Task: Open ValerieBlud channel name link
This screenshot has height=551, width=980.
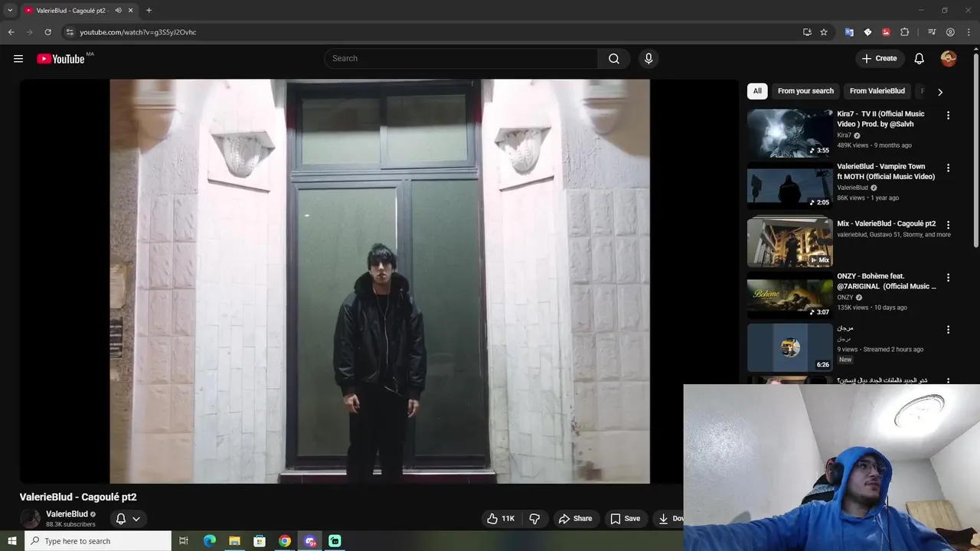Action: point(67,514)
